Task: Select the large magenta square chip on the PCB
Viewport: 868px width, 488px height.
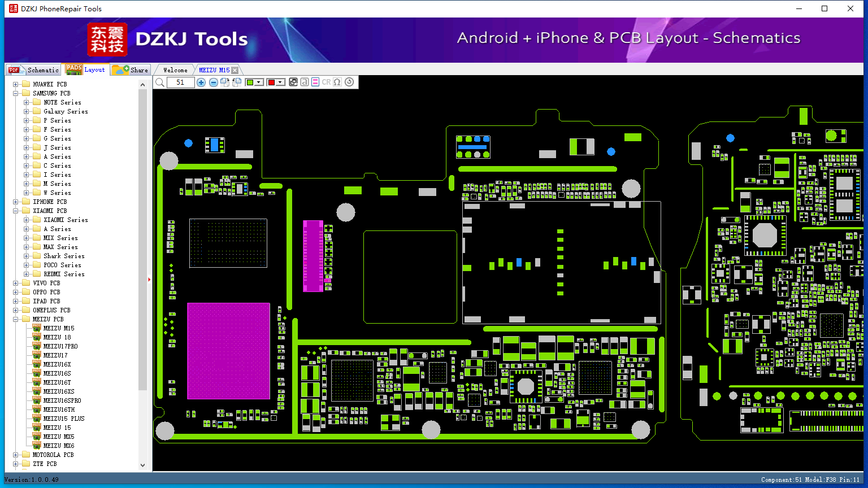Action: point(228,351)
